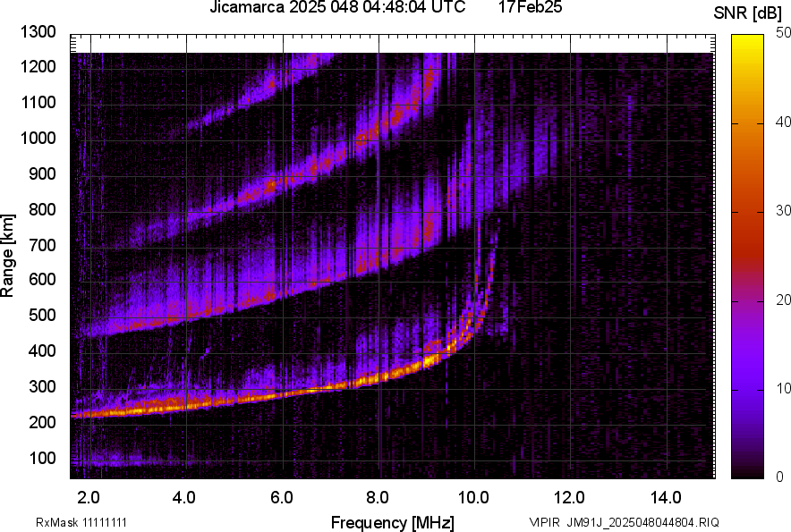The width and height of the screenshot is (791, 532).
Task: Click the colorbar tick label '40'
Action: pos(783,122)
